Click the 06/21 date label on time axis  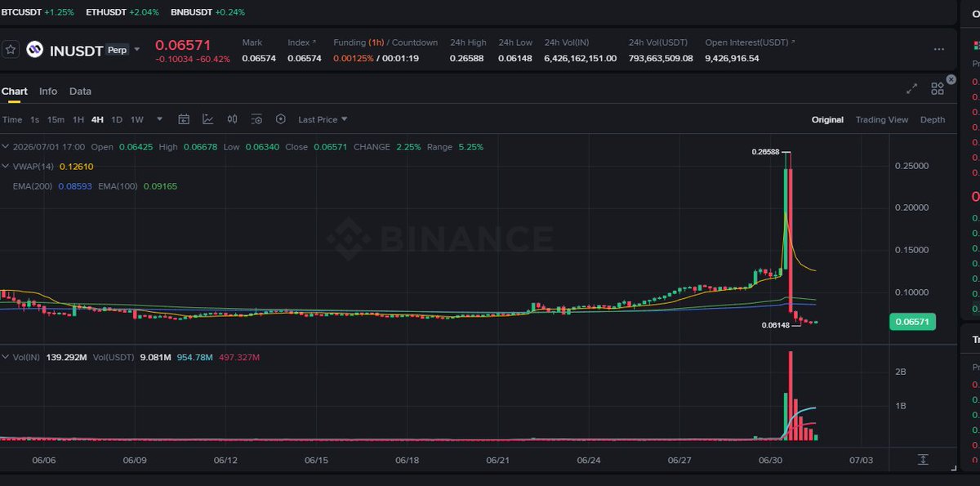(498, 460)
